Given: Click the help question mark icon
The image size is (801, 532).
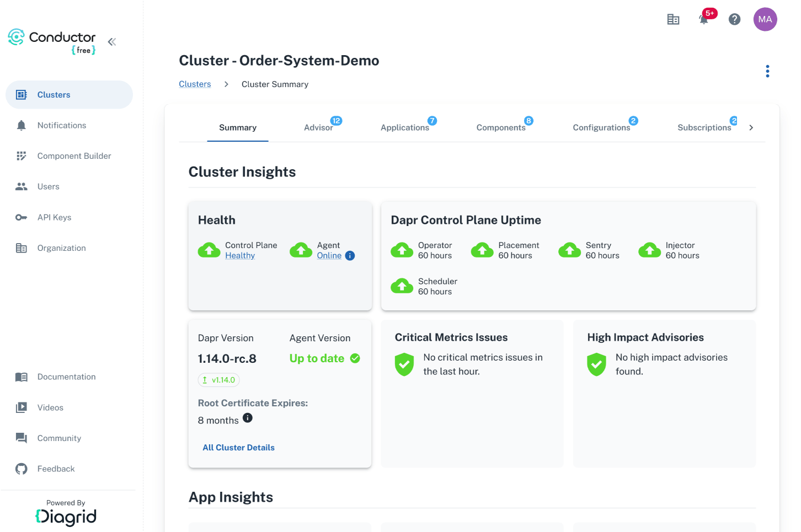Looking at the screenshot, I should [734, 19].
